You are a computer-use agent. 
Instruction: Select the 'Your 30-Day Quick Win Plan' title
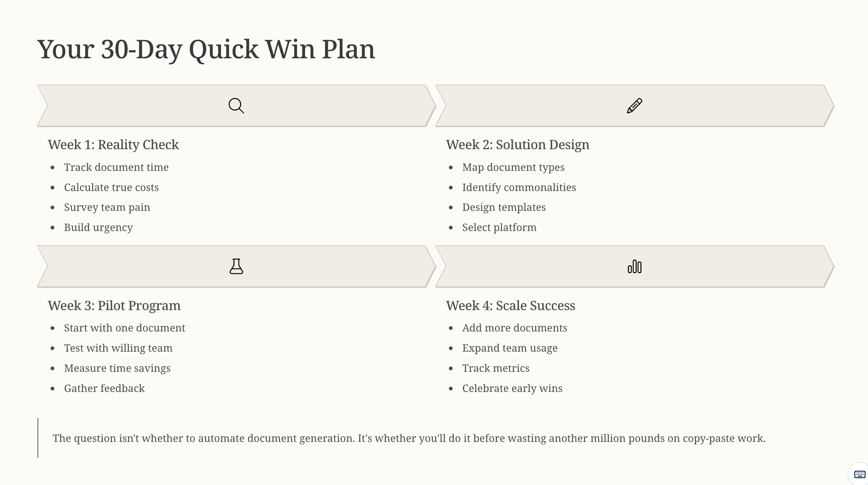(206, 50)
